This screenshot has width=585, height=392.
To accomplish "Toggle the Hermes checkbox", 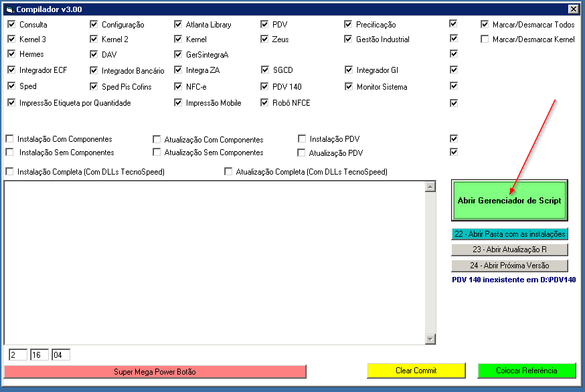I will point(11,54).
